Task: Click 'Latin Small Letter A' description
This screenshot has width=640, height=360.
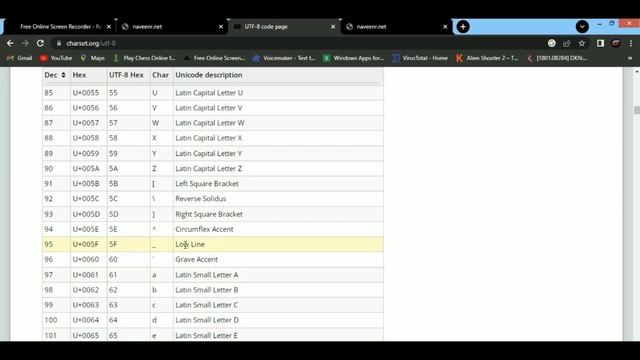Action: (x=207, y=275)
